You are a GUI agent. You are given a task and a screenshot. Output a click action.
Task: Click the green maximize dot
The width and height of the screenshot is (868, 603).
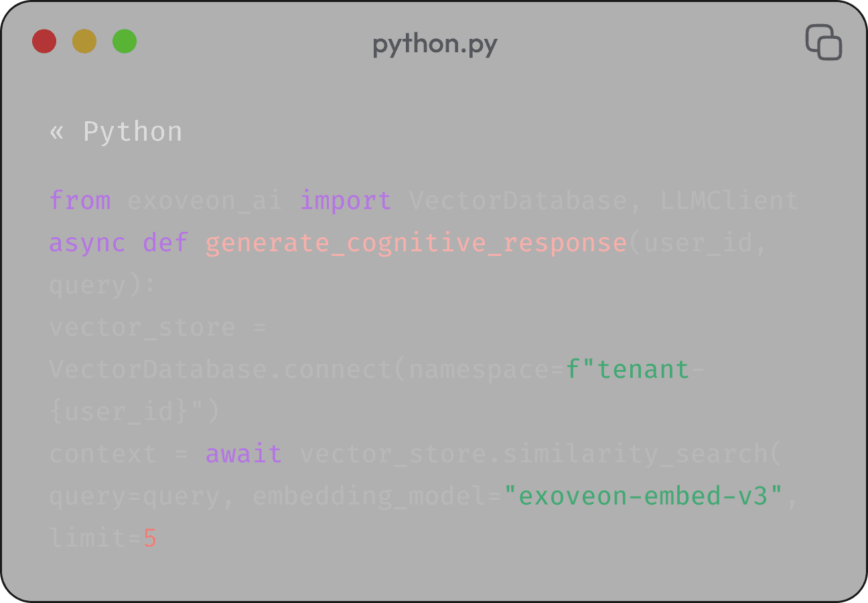125,42
